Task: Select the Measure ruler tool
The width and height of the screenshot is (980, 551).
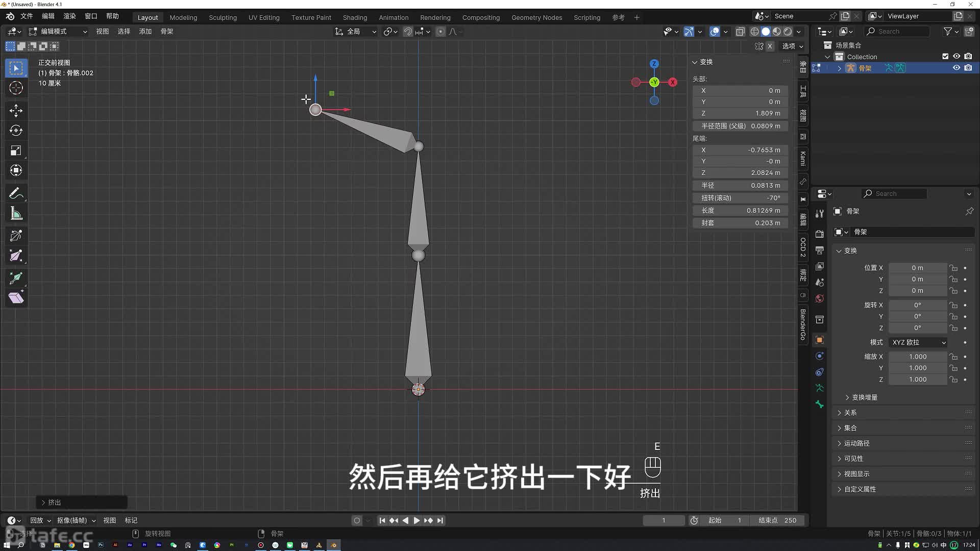Action: point(16,214)
